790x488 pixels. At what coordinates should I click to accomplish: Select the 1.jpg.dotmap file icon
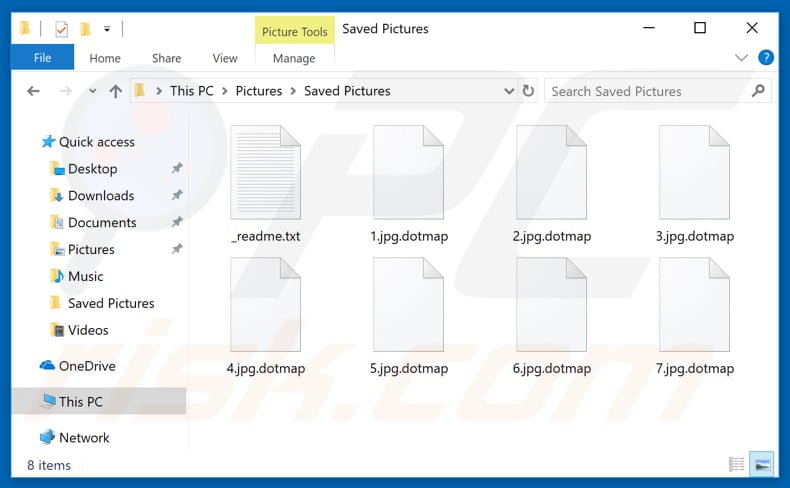click(409, 172)
